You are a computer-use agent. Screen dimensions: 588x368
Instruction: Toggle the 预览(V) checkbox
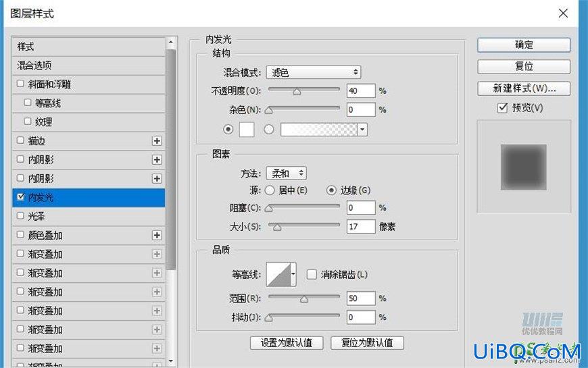[x=502, y=108]
